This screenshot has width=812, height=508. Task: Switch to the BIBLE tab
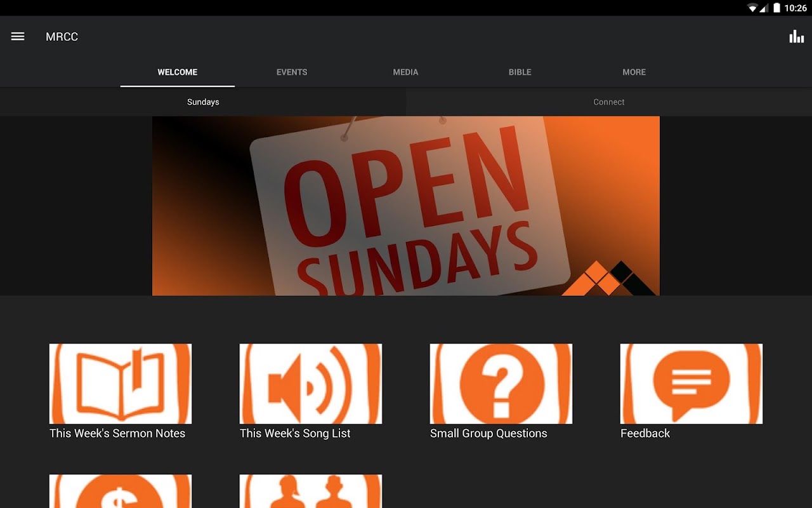(x=520, y=72)
